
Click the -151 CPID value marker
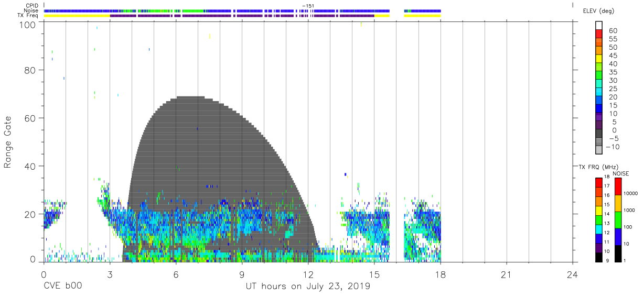click(x=308, y=6)
